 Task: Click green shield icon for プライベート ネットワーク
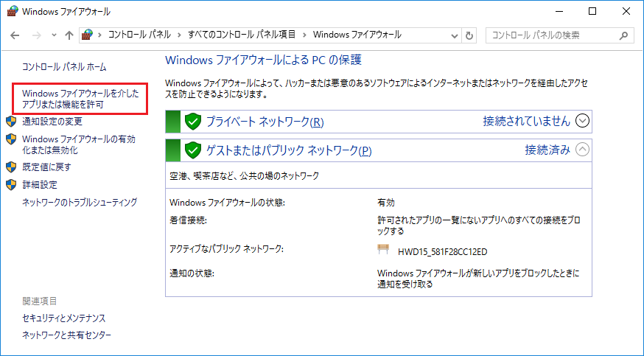[193, 122]
